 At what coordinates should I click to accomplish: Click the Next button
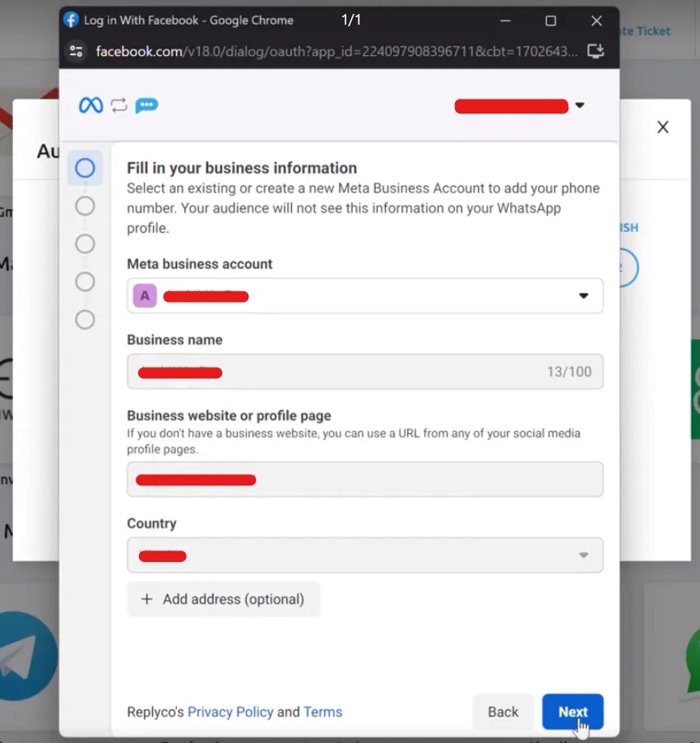[x=573, y=712]
